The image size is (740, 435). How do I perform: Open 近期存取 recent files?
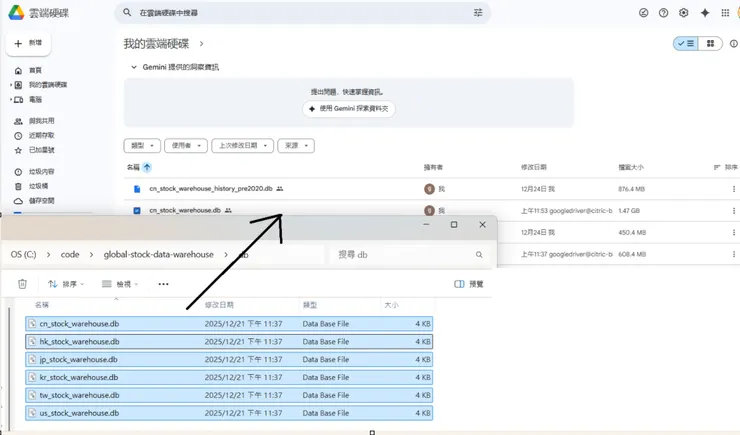pos(34,135)
